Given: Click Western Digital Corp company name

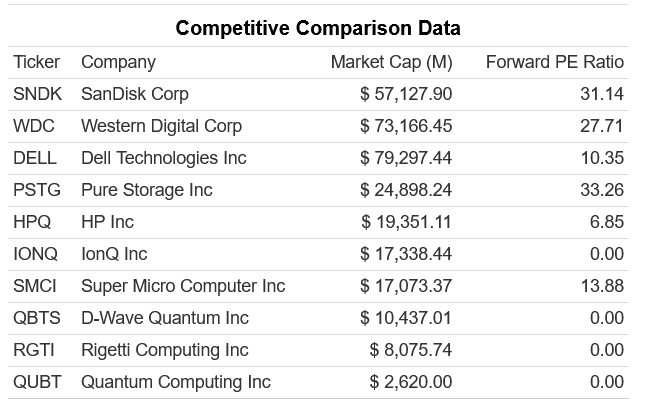Looking at the screenshot, I should pos(161,126).
